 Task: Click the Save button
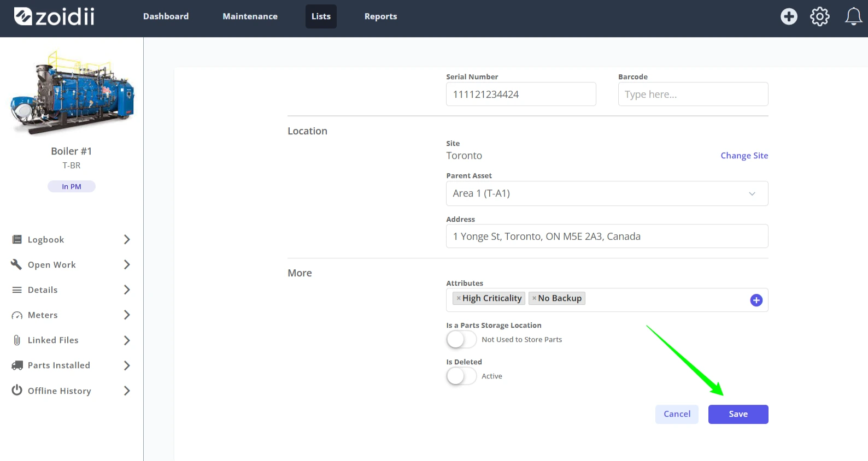738,414
